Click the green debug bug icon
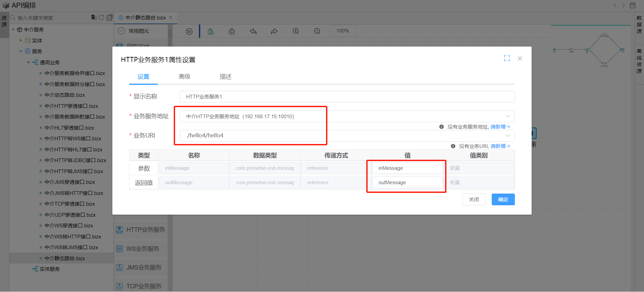Screen dimensions: 644x292 210,31
